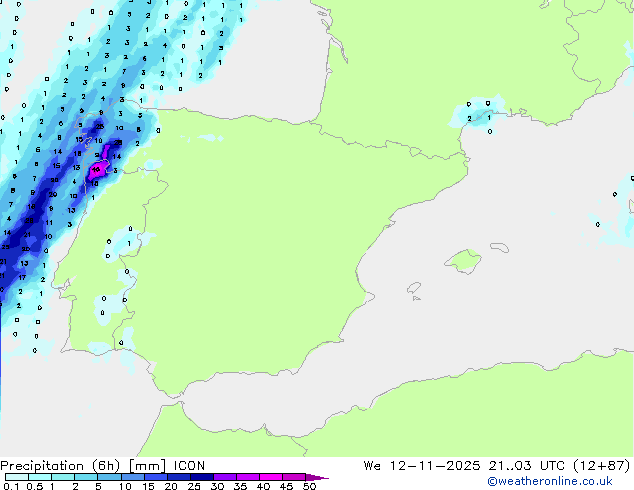Image resolution: width=634 pixels, height=490 pixels.
Task: Click the "Precipitation (6h) [mm] ICON" title
Action: click(x=103, y=466)
